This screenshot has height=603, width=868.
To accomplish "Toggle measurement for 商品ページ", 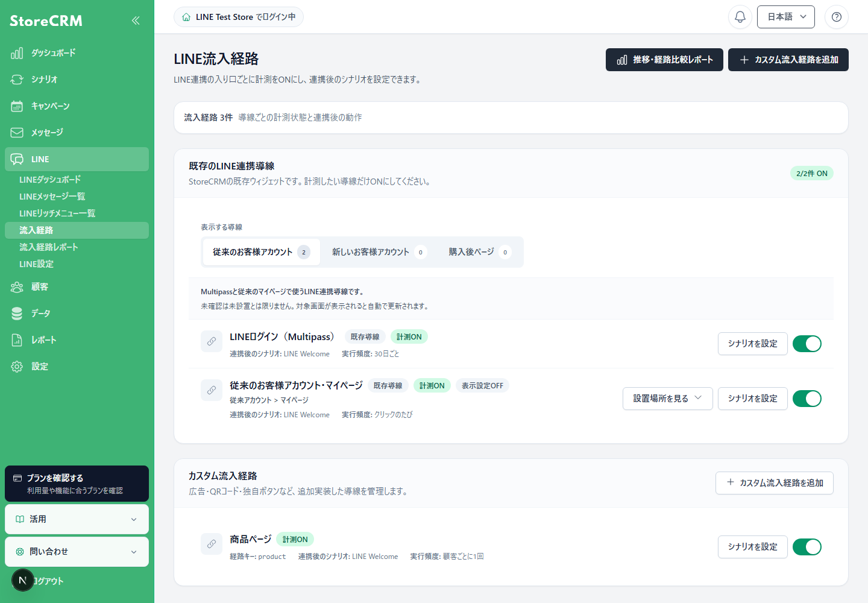I will [x=807, y=547].
